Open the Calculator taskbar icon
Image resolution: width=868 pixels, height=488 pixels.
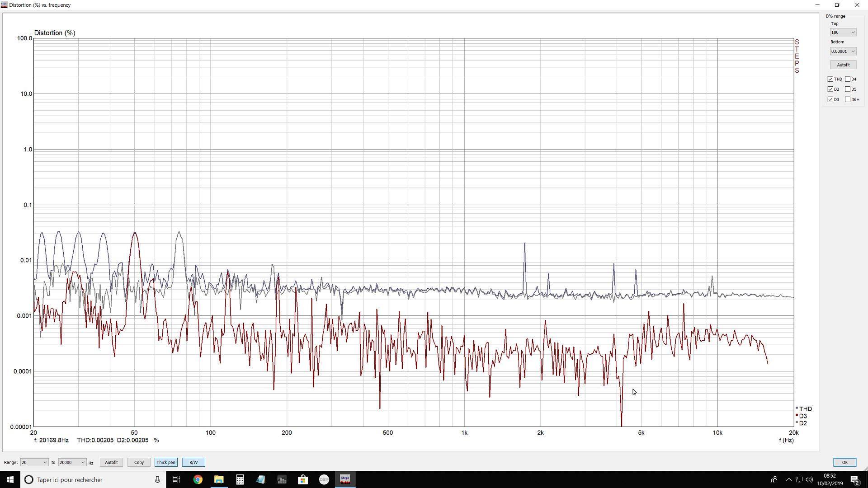(x=240, y=479)
